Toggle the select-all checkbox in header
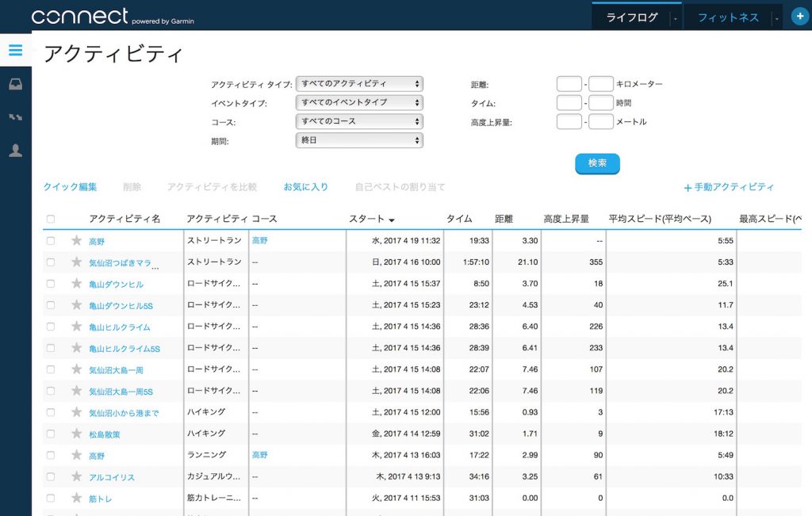 [51, 219]
